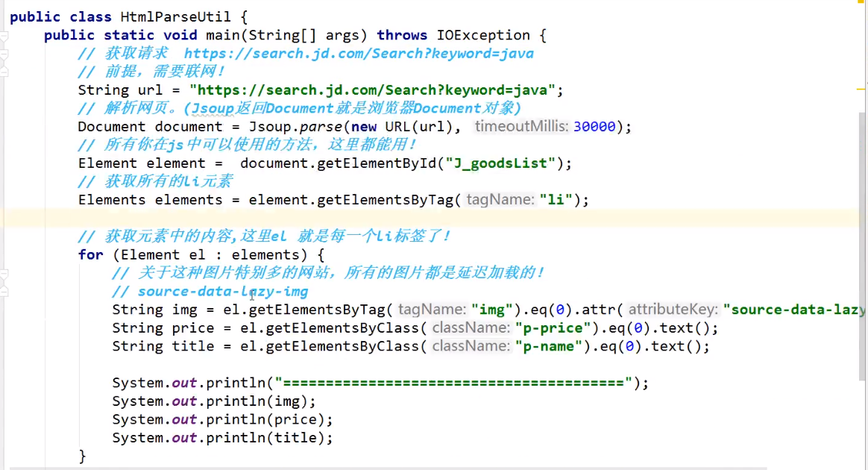The height and width of the screenshot is (470, 868).
Task: Click the timeoutMillis parameter hint
Action: pyautogui.click(x=521, y=127)
